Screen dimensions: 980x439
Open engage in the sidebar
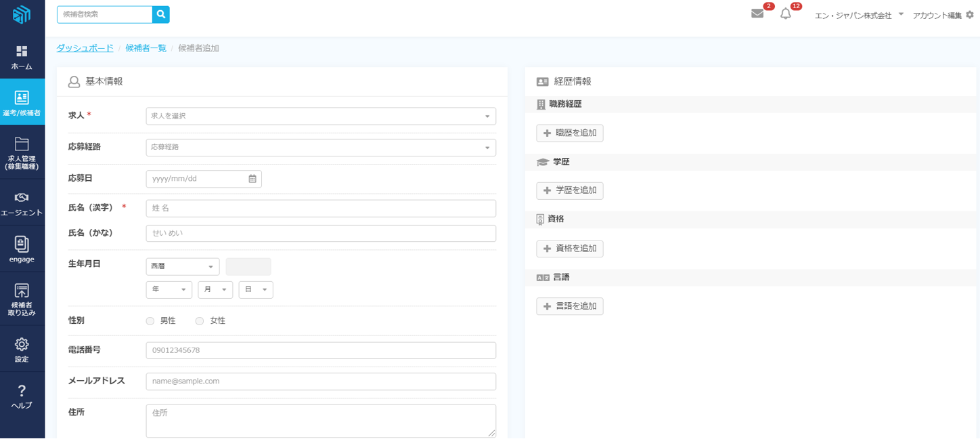click(x=22, y=249)
